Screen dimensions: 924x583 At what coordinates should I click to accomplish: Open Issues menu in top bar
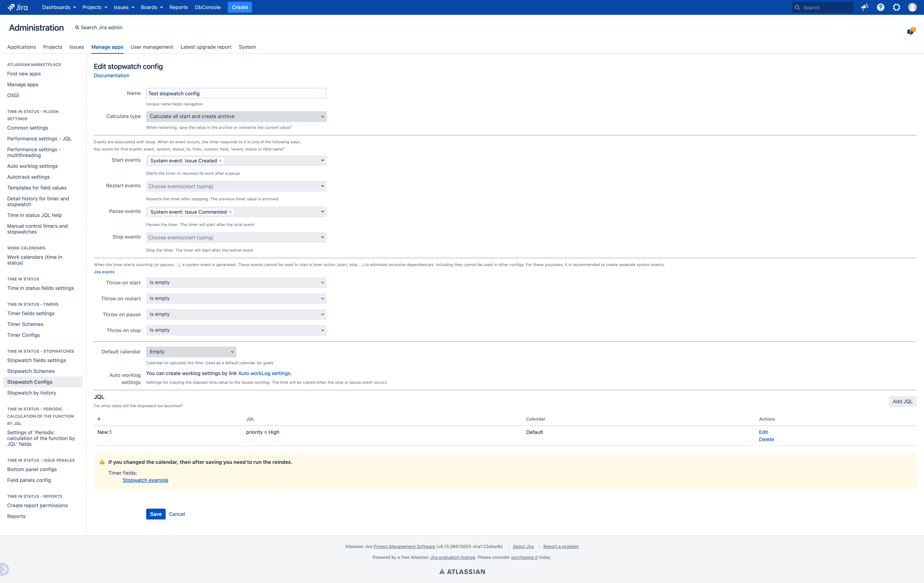[124, 7]
